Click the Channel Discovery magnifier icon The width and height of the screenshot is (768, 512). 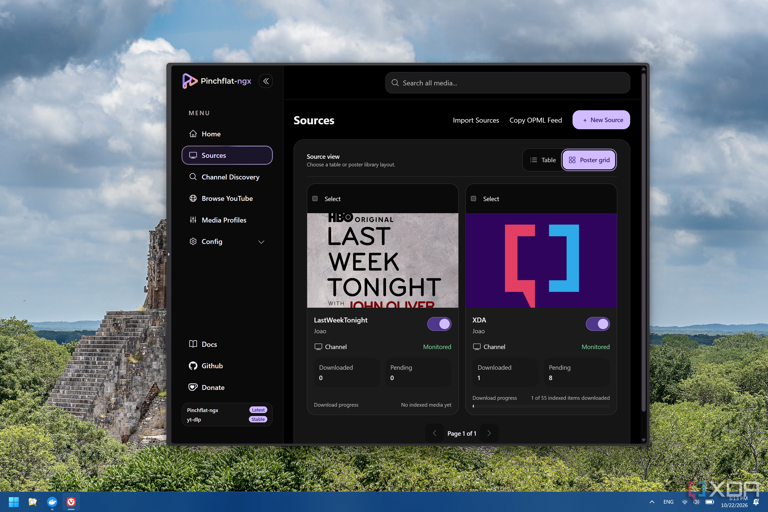[193, 177]
